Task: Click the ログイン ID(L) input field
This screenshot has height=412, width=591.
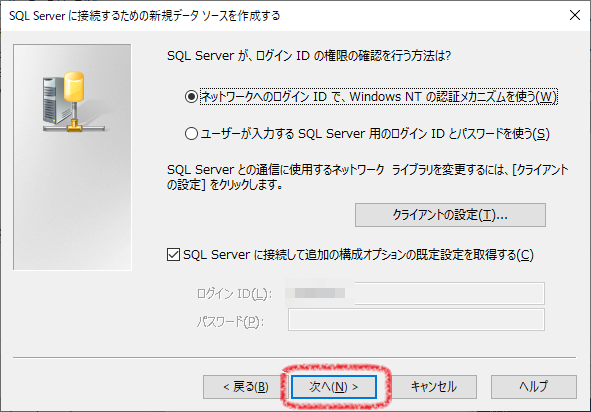Action: pyautogui.click(x=416, y=293)
